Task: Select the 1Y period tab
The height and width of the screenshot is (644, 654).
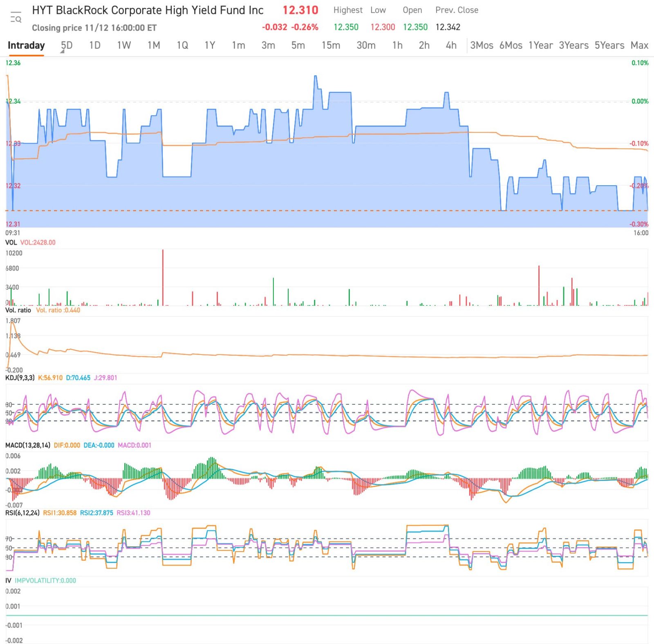Action: click(x=210, y=45)
